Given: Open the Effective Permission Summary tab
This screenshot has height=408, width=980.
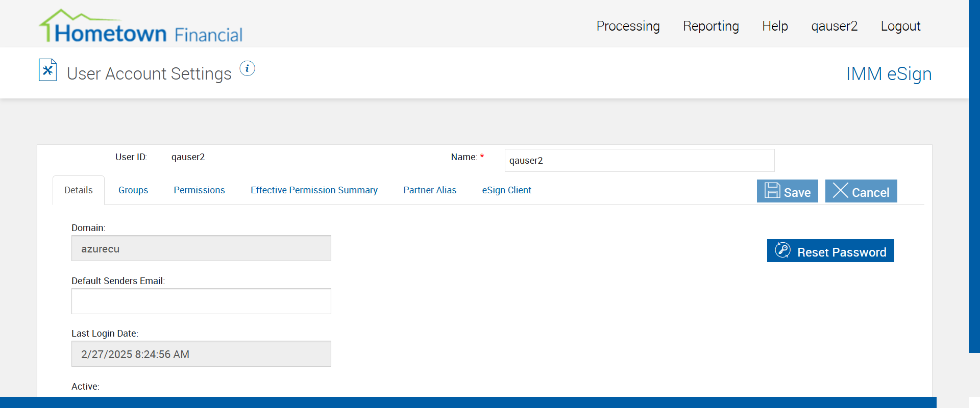Looking at the screenshot, I should pyautogui.click(x=314, y=190).
